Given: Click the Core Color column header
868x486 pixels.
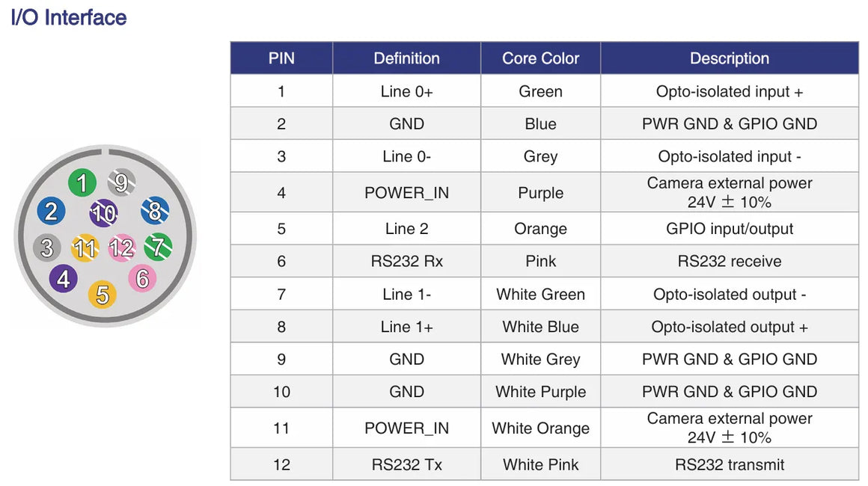Looking at the screenshot, I should (540, 58).
